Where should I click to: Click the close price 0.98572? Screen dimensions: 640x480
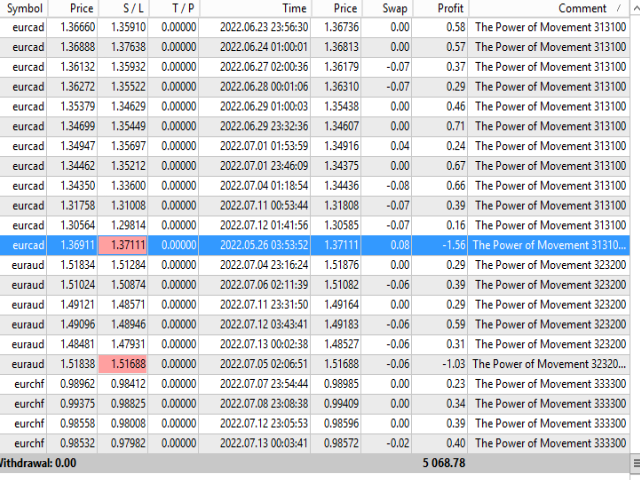point(341,443)
